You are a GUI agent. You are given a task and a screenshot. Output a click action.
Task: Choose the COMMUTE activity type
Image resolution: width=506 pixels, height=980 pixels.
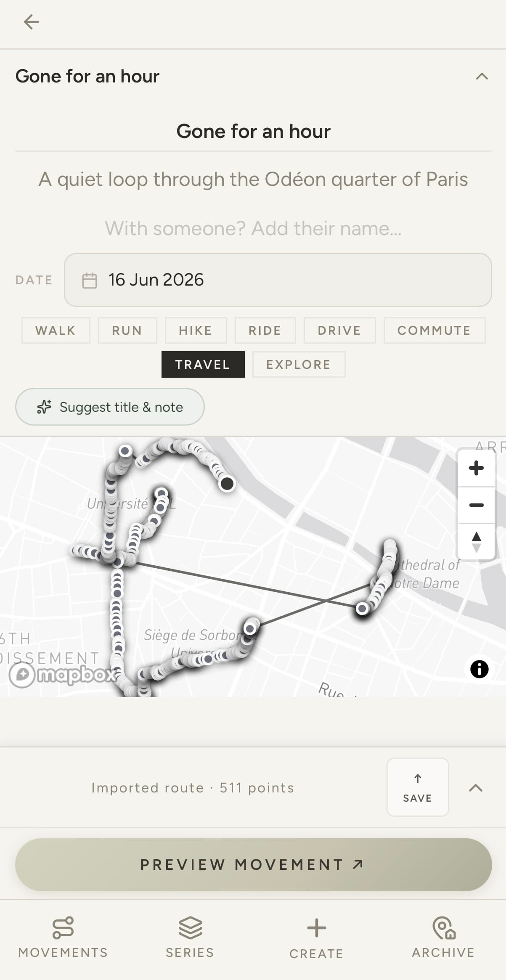point(434,331)
